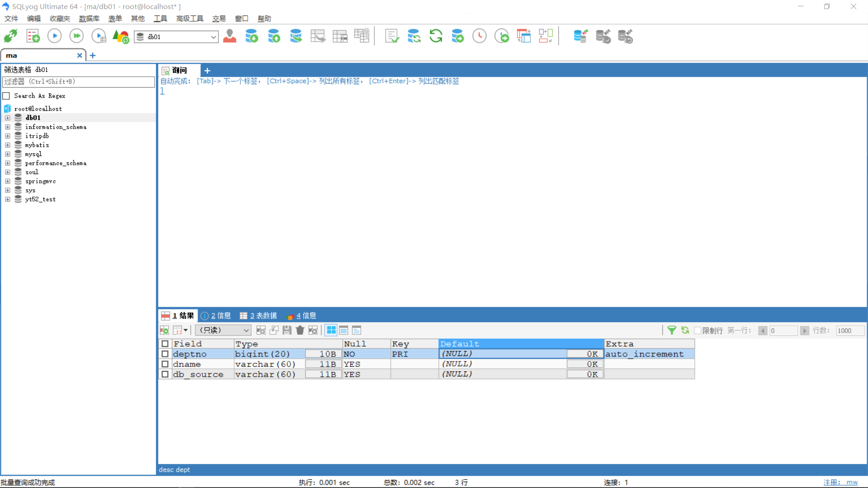Open the user manager icon

tap(230, 36)
